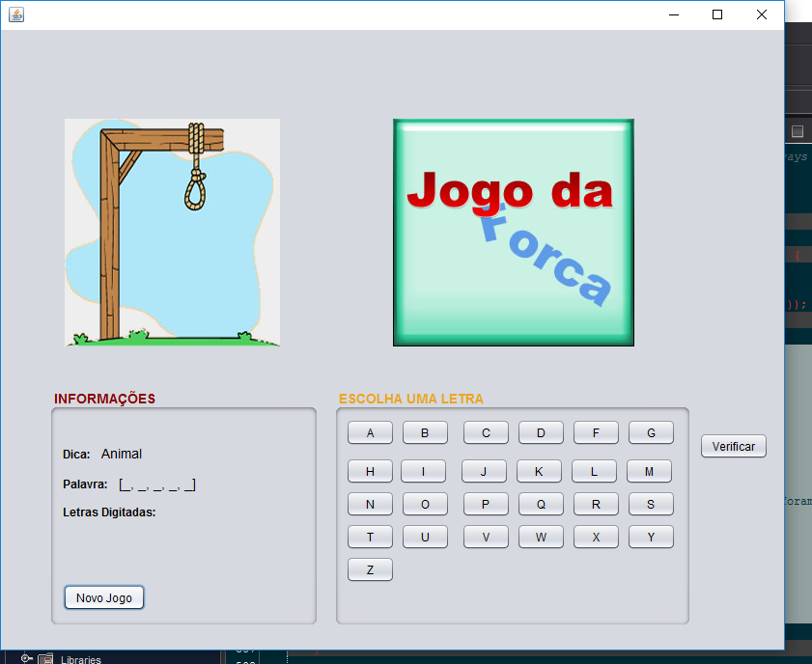Pick letter C button

point(486,432)
